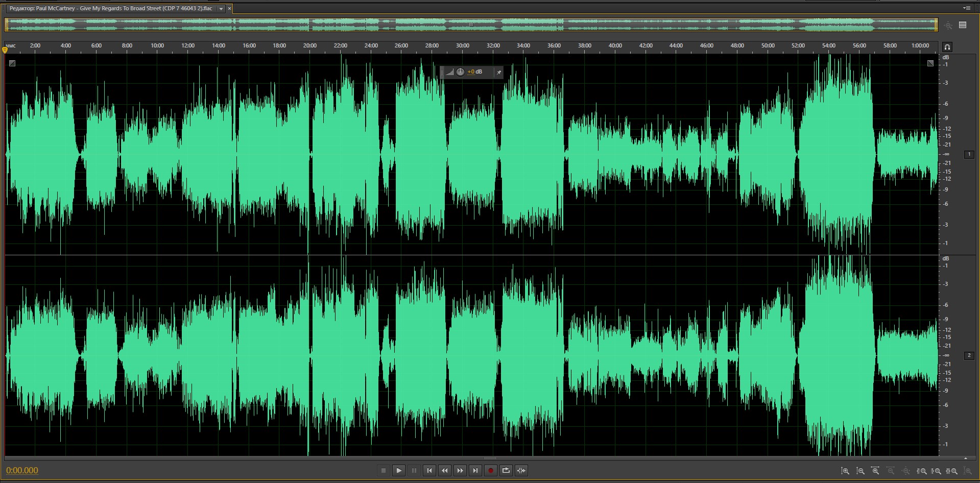Image resolution: width=980 pixels, height=483 pixels.
Task: Open the editor file dropdown arrow
Action: click(x=221, y=9)
